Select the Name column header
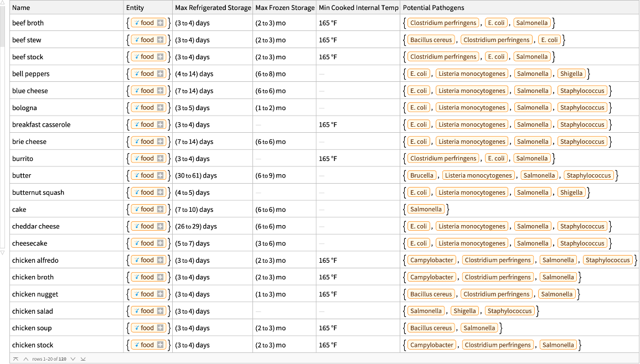 pyautogui.click(x=21, y=8)
